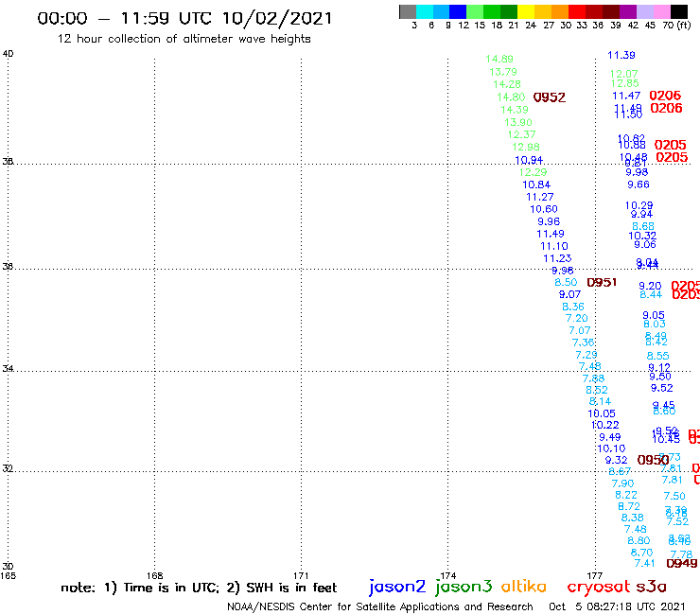Viewport: 700px width, 615px height.
Task: Click the wave height value 7.88
Action: [x=593, y=378]
